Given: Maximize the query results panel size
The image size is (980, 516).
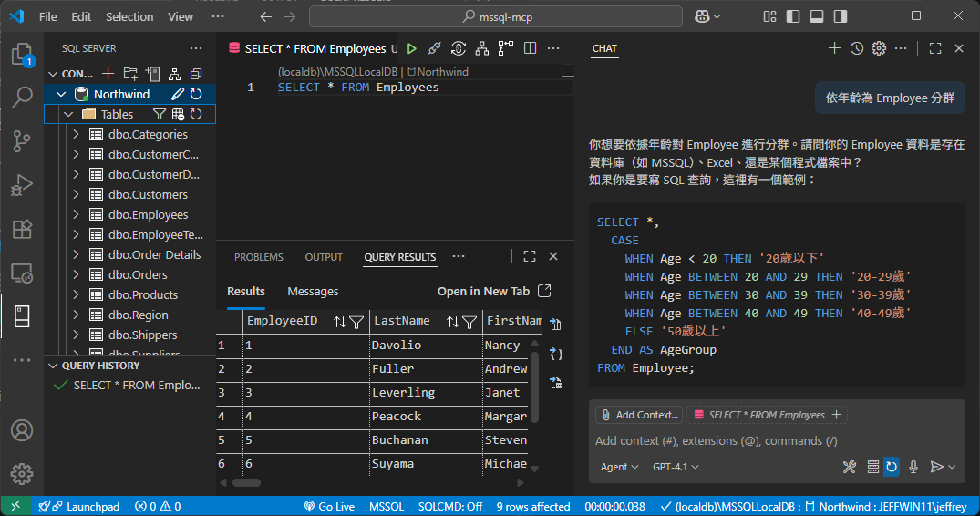Looking at the screenshot, I should 530,256.
